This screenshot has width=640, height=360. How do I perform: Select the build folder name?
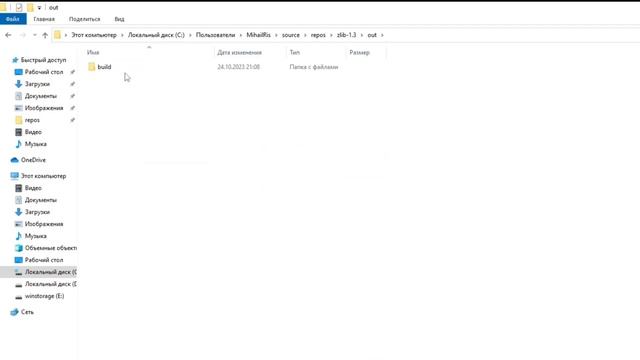pyautogui.click(x=104, y=67)
